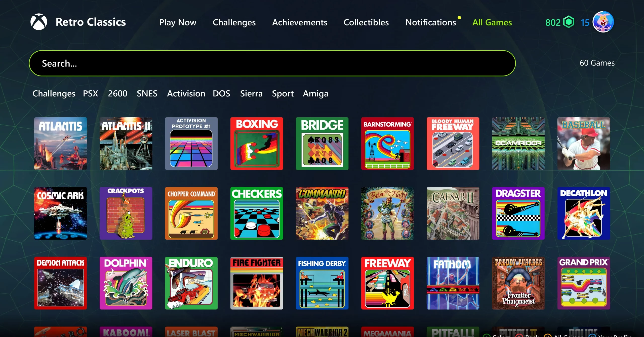Open the Atlantis game tile

(60, 143)
